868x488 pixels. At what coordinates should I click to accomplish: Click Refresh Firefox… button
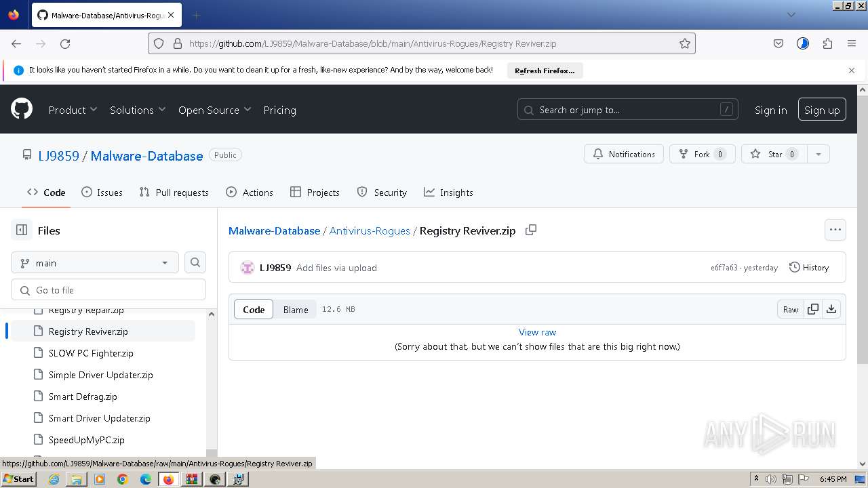545,70
